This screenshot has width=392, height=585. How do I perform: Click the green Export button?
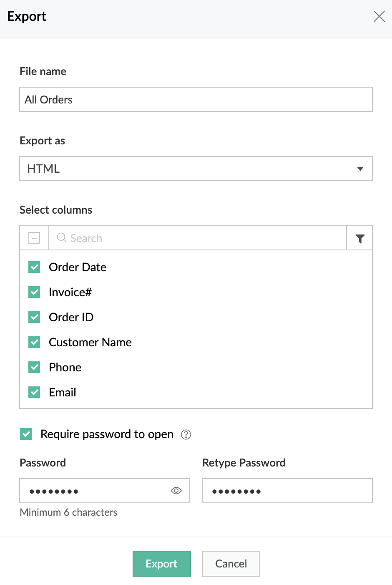(x=162, y=564)
